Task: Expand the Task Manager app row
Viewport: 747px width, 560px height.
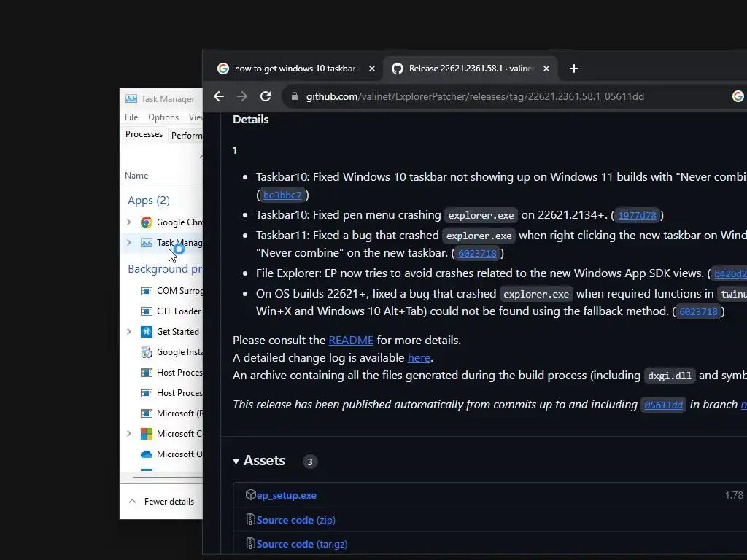Action: (x=128, y=243)
